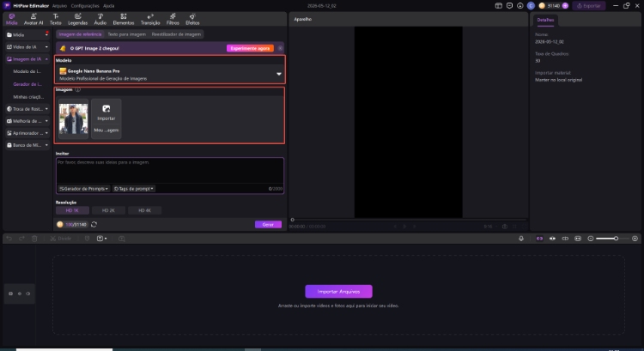This screenshot has height=351, width=644.
Task: Open the Tags de prompt dropdown
Action: click(x=133, y=189)
